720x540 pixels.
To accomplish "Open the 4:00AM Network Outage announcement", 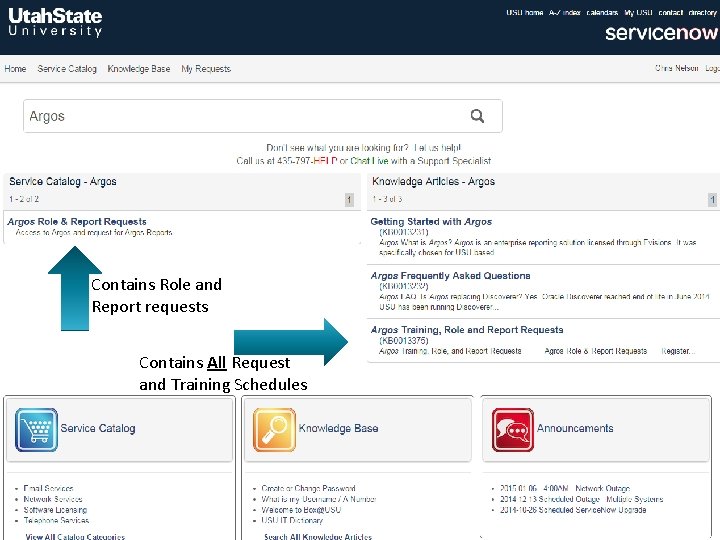I will tap(565, 488).
